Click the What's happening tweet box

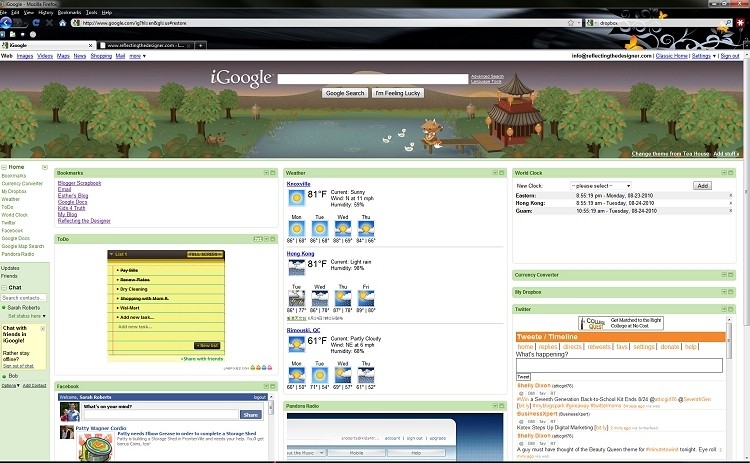point(619,365)
